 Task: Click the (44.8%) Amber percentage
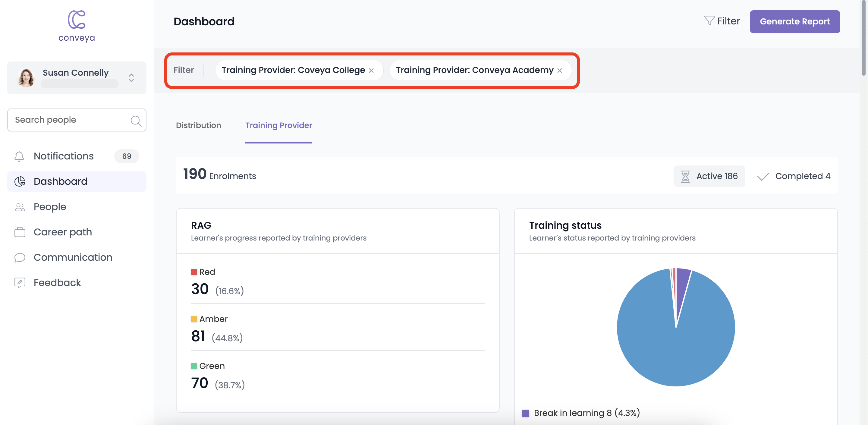227,338
